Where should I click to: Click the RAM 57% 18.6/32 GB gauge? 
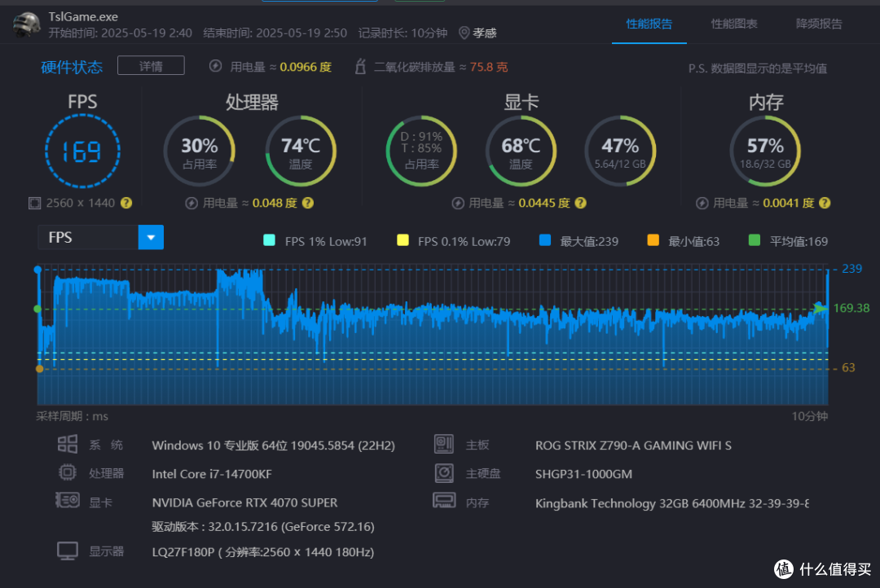pyautogui.click(x=765, y=151)
